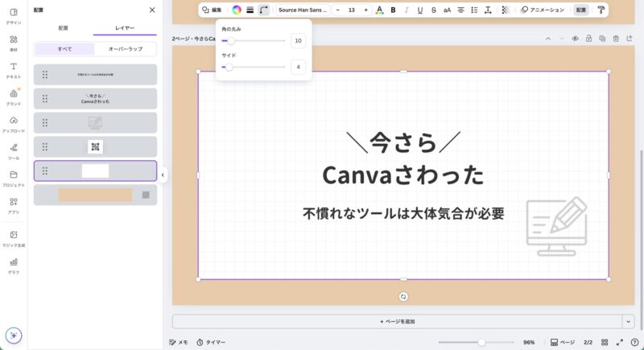
Task: Toggle bold formatting
Action: 393,10
